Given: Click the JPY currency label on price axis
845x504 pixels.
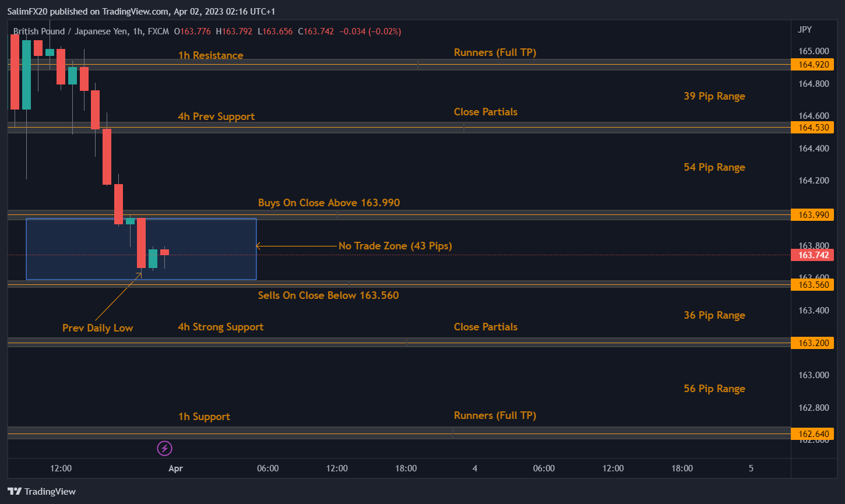Looking at the screenshot, I should tap(805, 30).
